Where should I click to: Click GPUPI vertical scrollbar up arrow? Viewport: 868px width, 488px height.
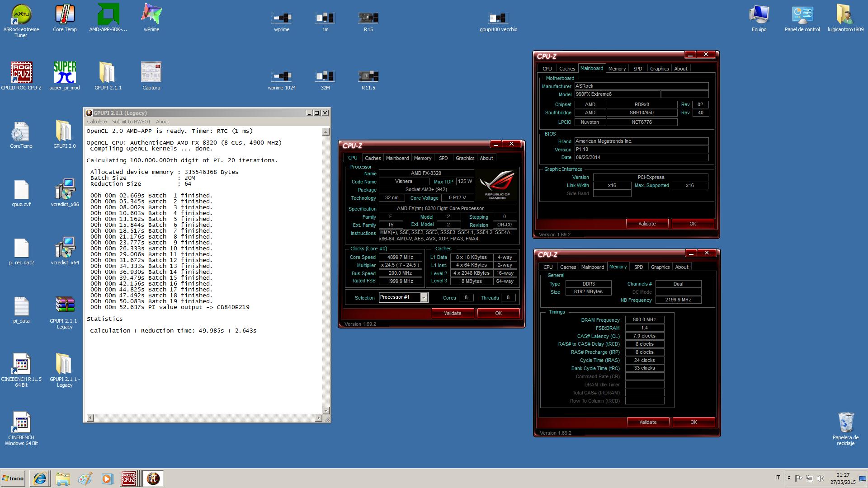tap(325, 132)
